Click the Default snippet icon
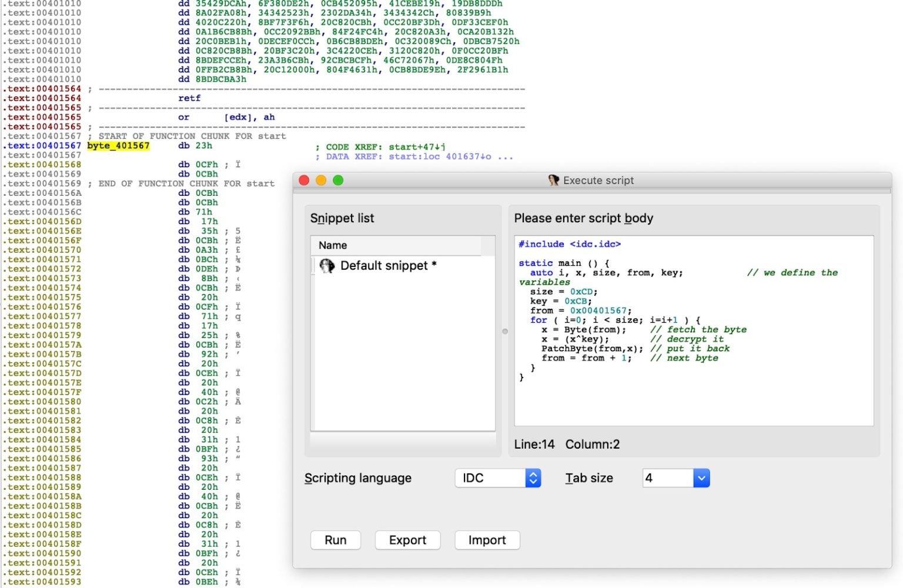Image resolution: width=903 pixels, height=588 pixels. 327,265
